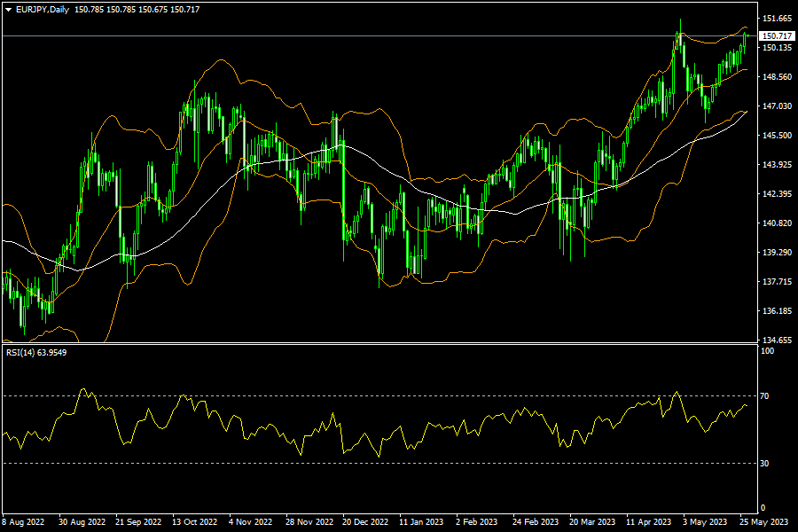Click the 151.665 price axis label

click(777, 19)
